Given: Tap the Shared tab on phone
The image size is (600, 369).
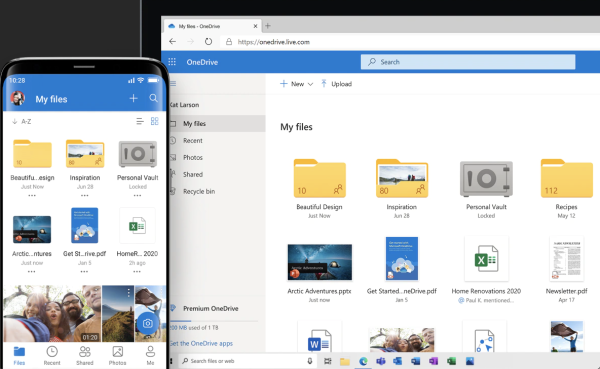Looking at the screenshot, I should point(85,356).
